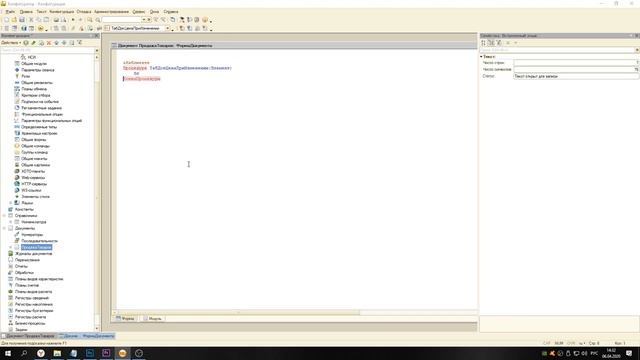Screen dimensions: 640x360
Task: Select HTTP-сервисы in the tree
Action: [x=34, y=184]
